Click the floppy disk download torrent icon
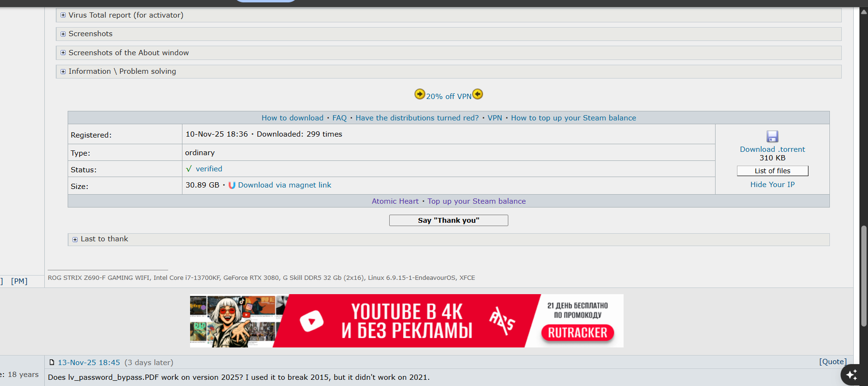 772,137
